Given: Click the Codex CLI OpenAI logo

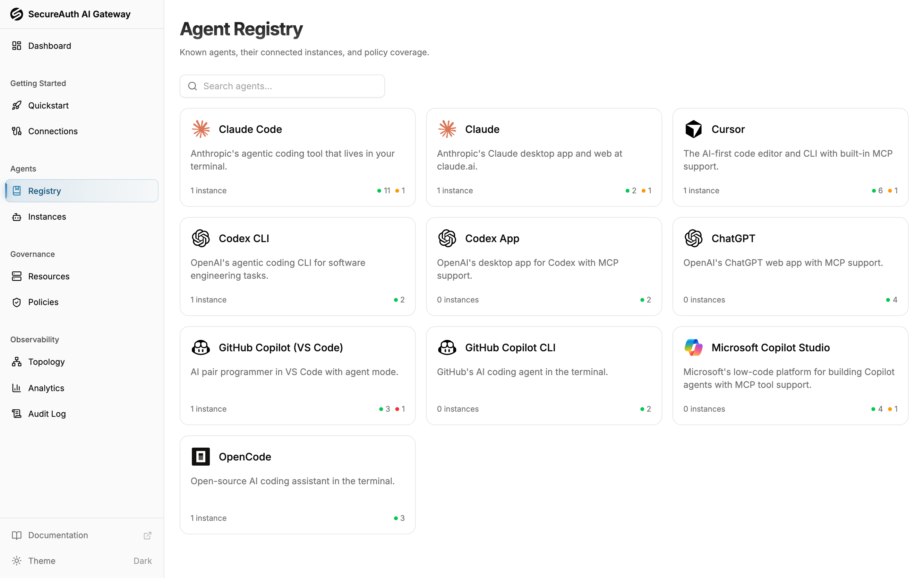Looking at the screenshot, I should pyautogui.click(x=201, y=239).
